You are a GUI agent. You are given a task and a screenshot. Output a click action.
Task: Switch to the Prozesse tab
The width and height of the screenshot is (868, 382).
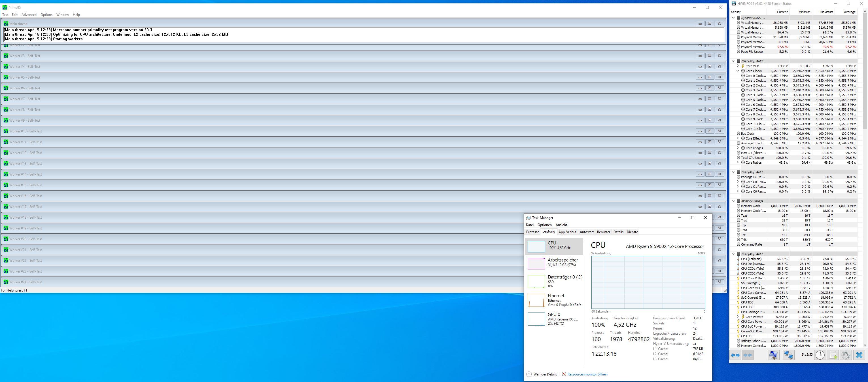point(532,232)
